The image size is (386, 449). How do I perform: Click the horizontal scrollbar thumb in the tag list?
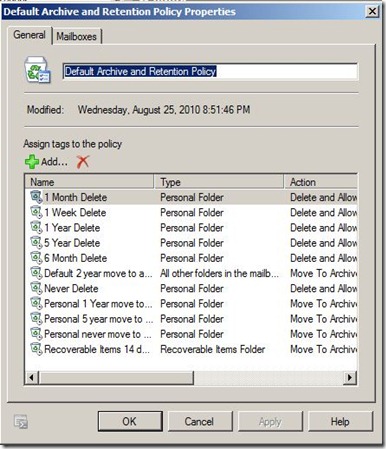(116, 378)
